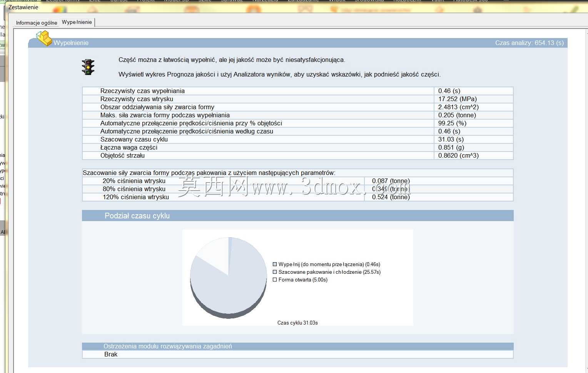Click '20% ciśnienia wtrysku' row label
Screen dimensions: 588x373
tap(134, 181)
